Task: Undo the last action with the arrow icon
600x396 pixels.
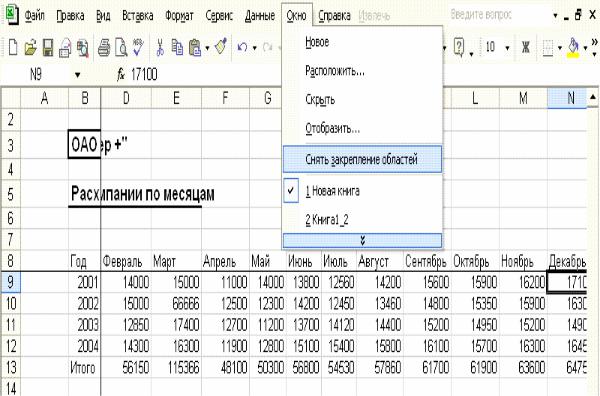Action: pos(243,48)
